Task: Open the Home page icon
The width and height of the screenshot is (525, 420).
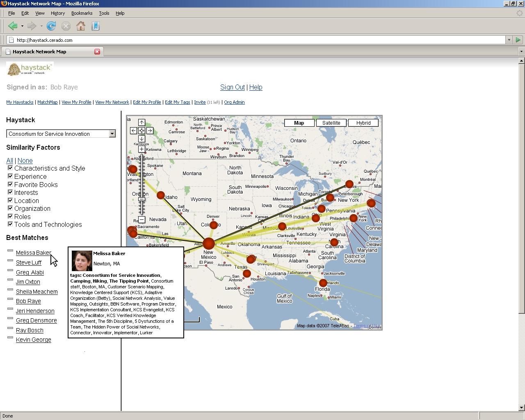Action: [x=81, y=26]
